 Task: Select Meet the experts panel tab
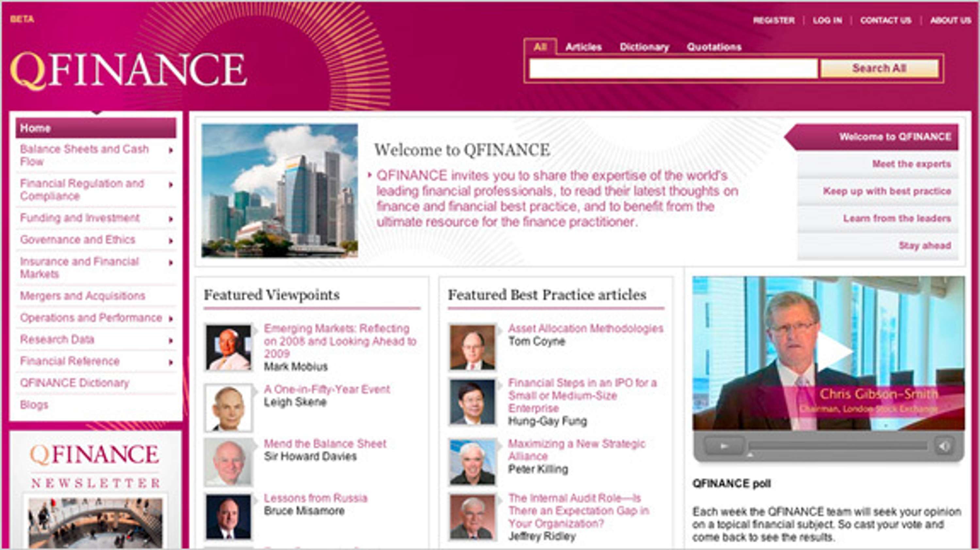[x=878, y=164]
